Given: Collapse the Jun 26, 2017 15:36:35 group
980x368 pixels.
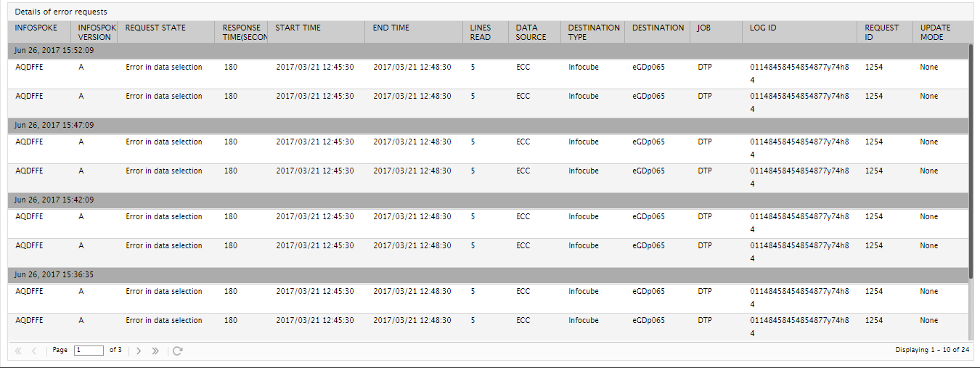Looking at the screenshot, I should [x=489, y=275].
